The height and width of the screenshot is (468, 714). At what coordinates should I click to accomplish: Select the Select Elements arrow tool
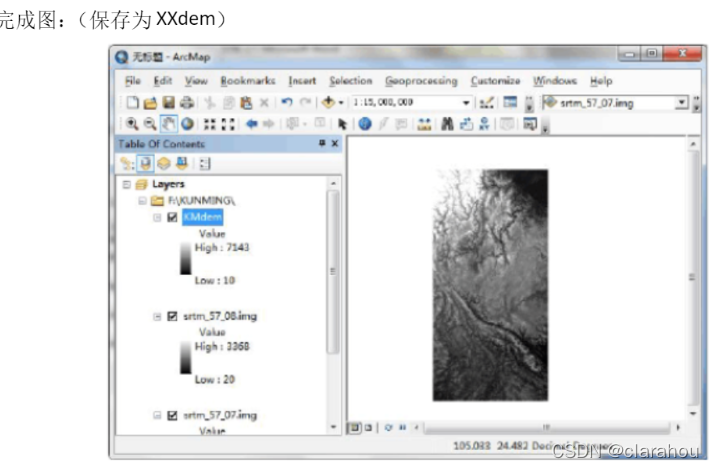pos(342,124)
